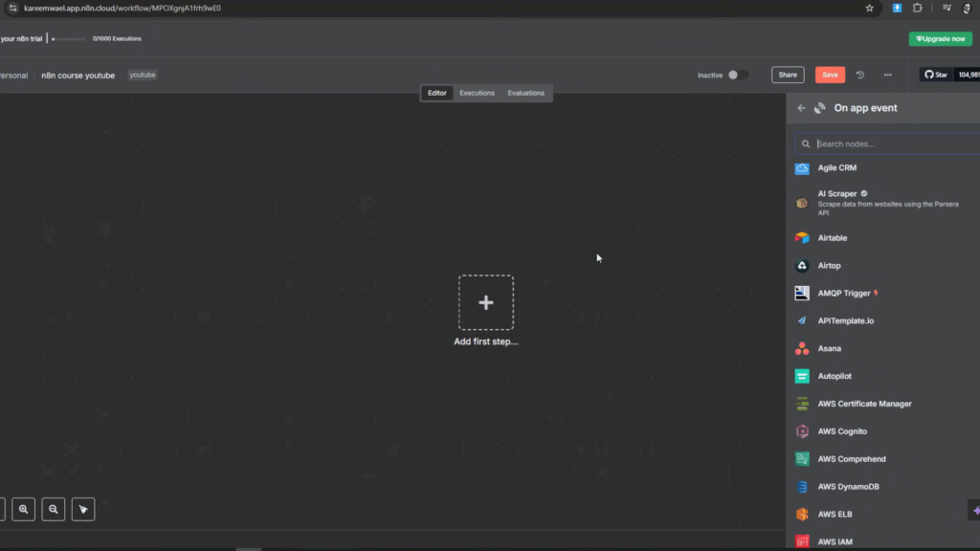Image resolution: width=980 pixels, height=551 pixels.
Task: Go back from On app event panel
Action: 801,108
